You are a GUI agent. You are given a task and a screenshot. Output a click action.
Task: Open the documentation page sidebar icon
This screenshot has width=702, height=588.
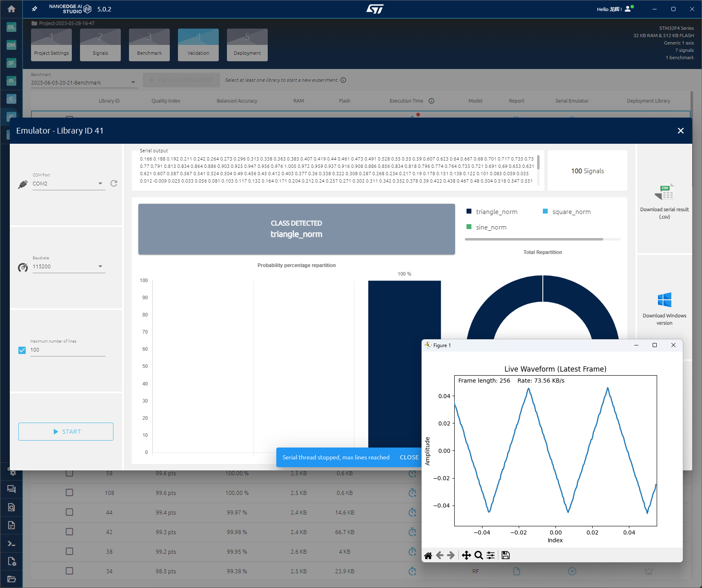(x=11, y=525)
